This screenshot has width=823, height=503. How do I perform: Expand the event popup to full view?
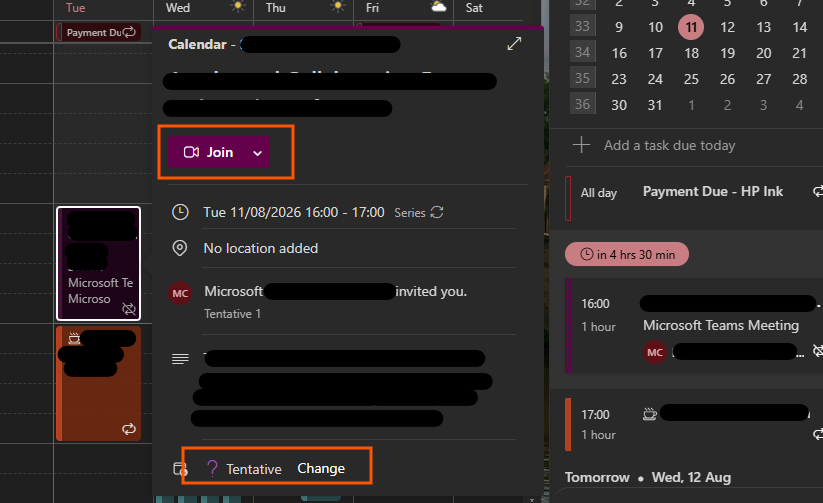(514, 44)
